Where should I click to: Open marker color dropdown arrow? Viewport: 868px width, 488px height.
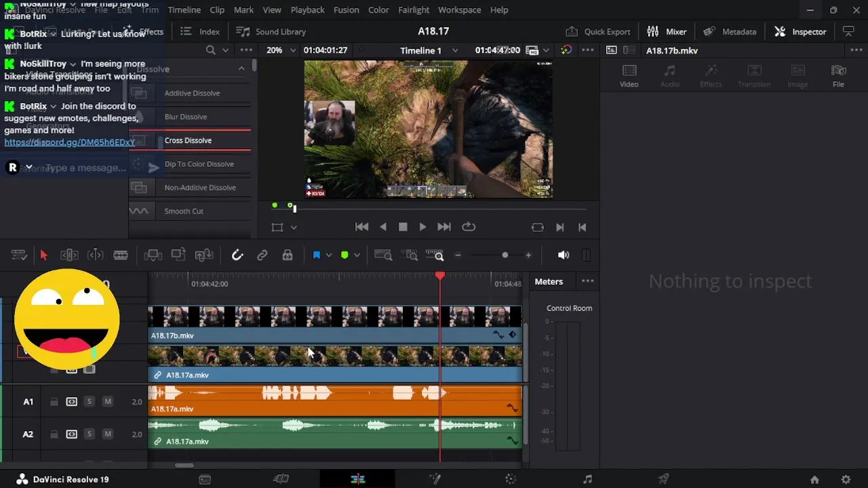point(357,255)
